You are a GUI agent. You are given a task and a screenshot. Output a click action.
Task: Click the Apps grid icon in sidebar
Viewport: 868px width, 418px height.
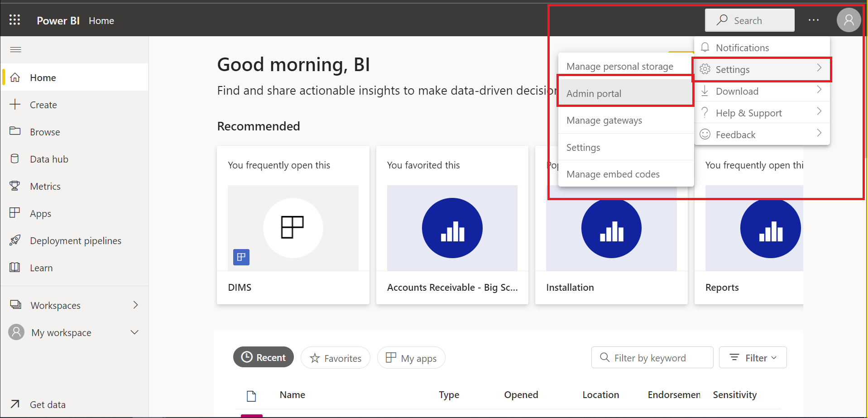(x=15, y=213)
